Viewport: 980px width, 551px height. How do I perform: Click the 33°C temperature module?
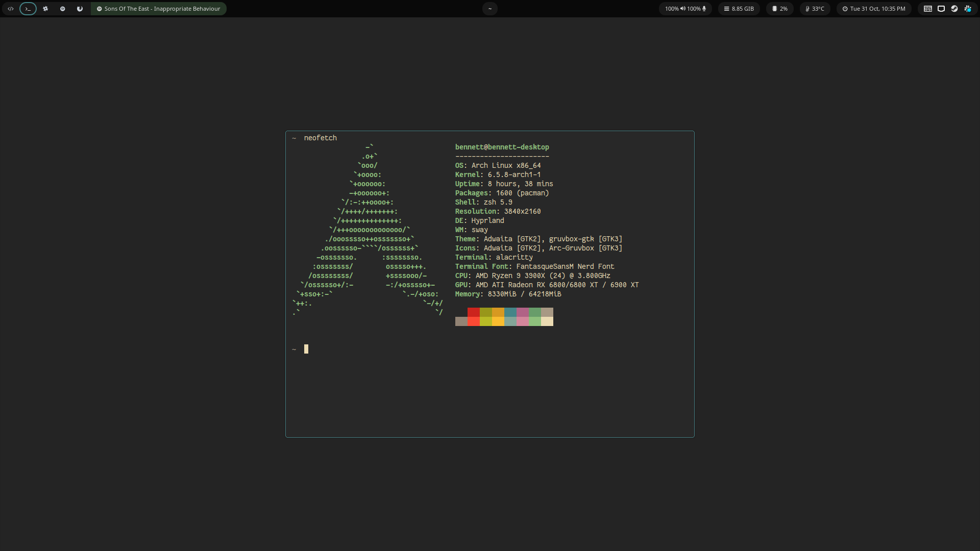coord(815,9)
